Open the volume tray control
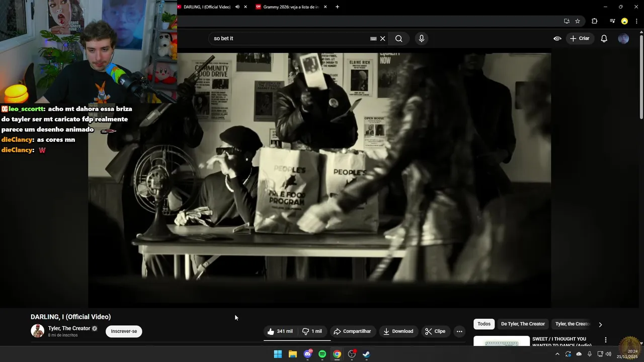Viewport: 644px width, 362px height. 608,354
